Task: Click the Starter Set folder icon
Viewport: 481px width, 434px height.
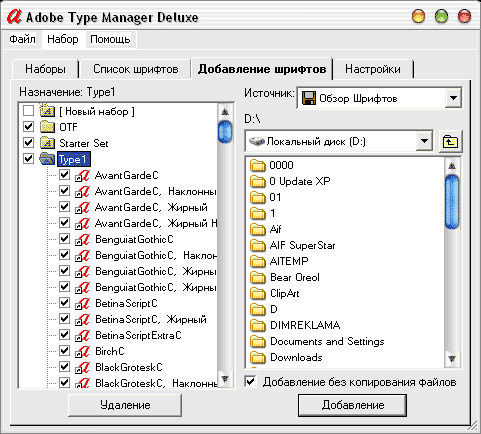Action: [x=47, y=143]
